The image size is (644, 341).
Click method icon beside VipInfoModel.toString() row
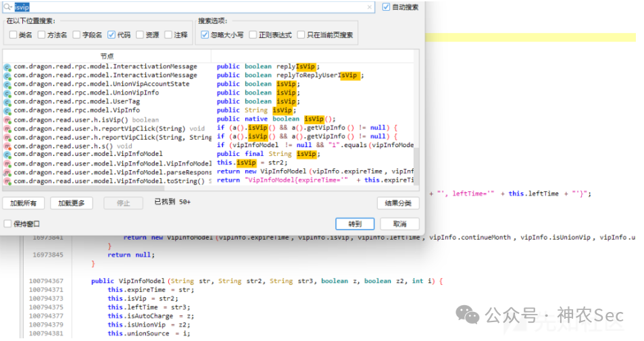click(x=7, y=182)
